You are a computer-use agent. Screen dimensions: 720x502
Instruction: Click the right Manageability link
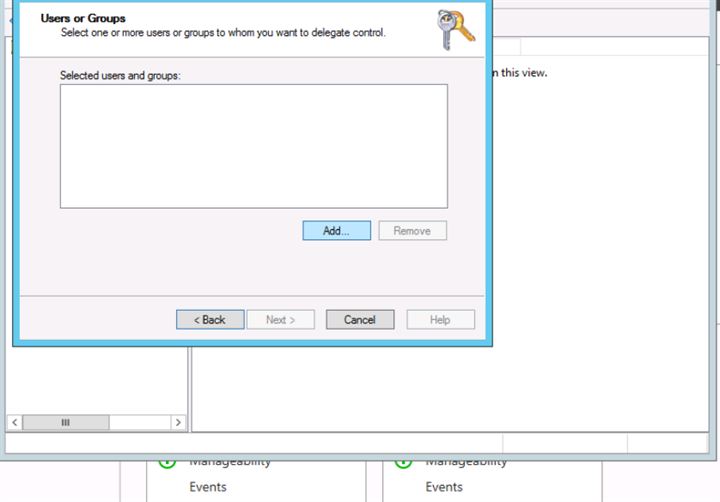point(466,463)
